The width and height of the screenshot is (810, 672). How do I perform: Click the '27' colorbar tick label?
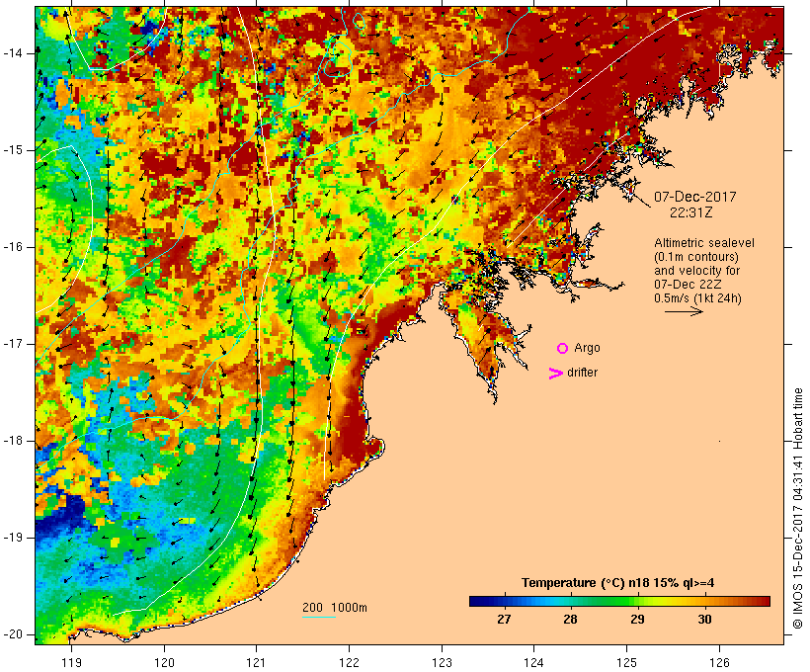pos(504,619)
